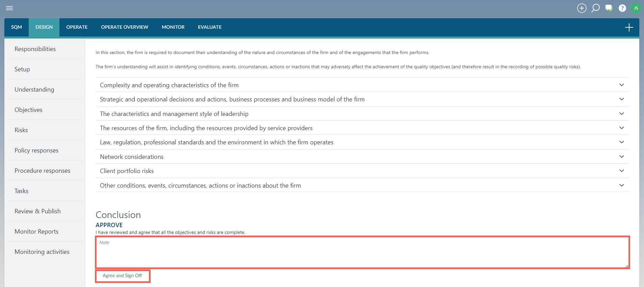Switch to the MONITOR tab

[173, 27]
